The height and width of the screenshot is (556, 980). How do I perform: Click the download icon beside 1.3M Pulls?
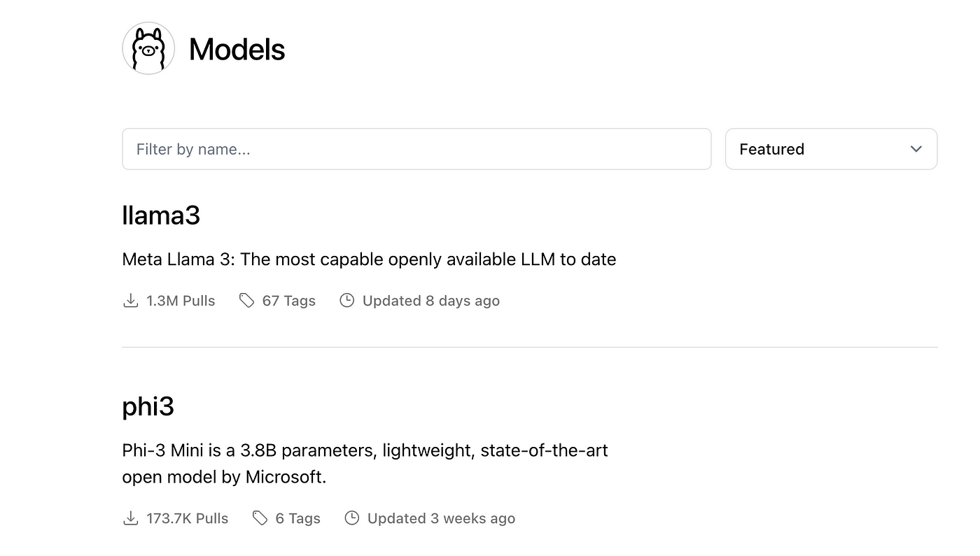coord(130,301)
